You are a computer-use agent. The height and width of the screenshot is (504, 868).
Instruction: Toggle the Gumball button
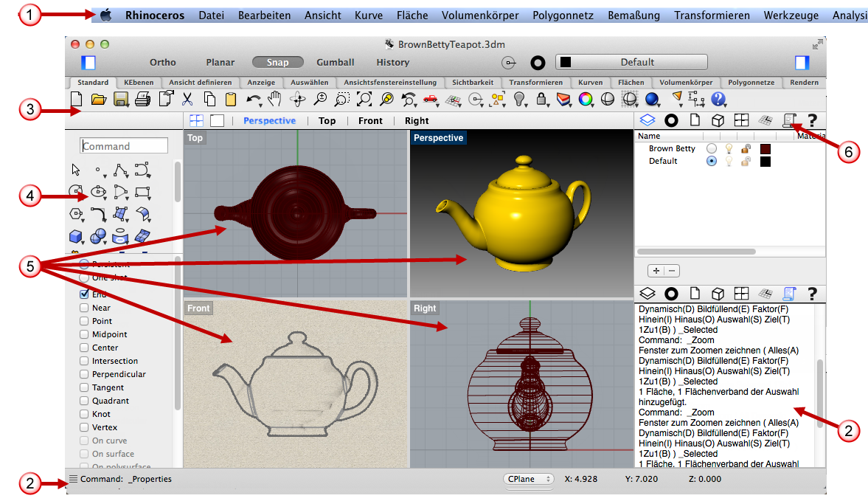tap(335, 63)
